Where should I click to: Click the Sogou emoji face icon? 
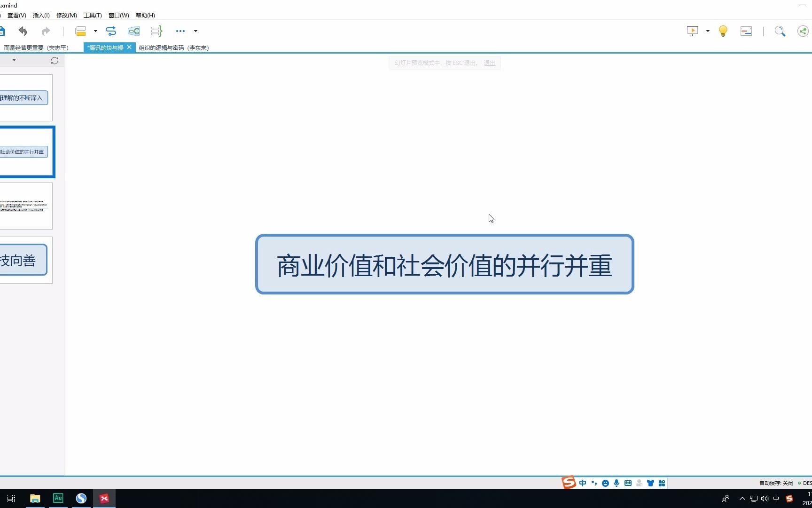605,483
